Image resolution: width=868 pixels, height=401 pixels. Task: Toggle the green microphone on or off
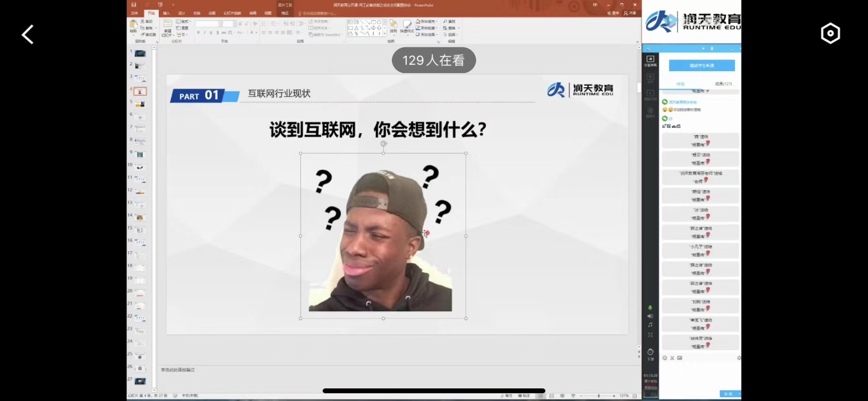(650, 308)
